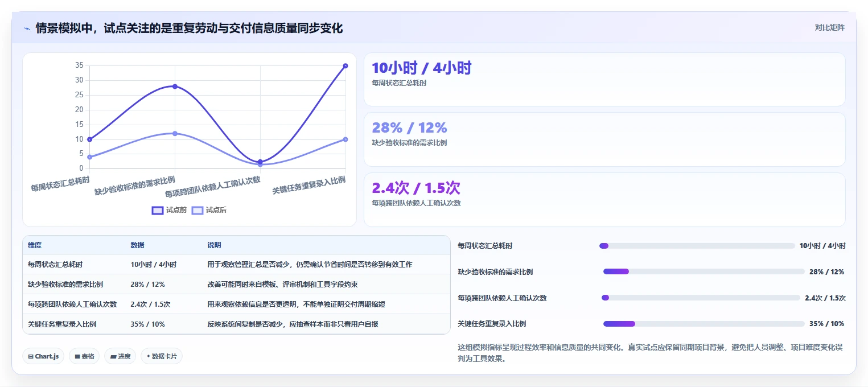868x387 pixels.
Task: Click the 10小时 / 4小时 value beside progress bar
Action: (x=822, y=246)
